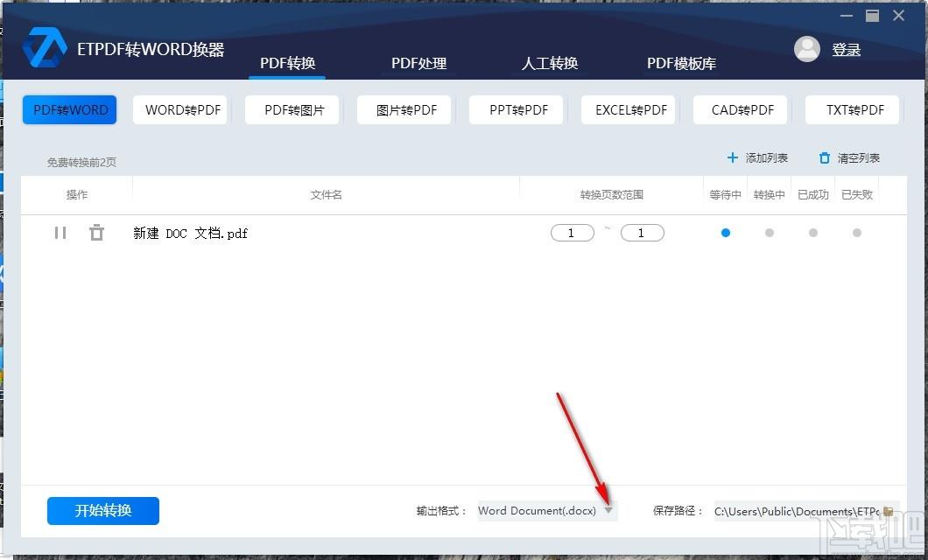Screen dimensions: 928x560
Task: Select the 图片转PDF conversion mode
Action: [404, 110]
